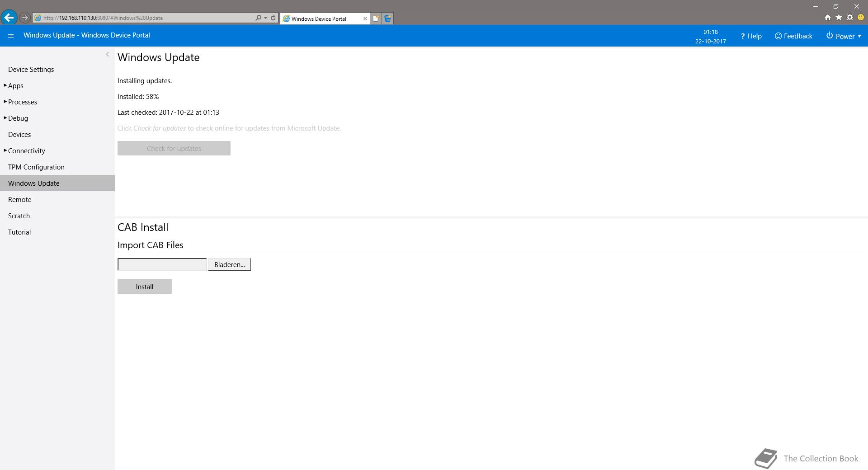Viewport: 868px width, 470px height.
Task: Collapse the sidebar with the chevron
Action: [x=108, y=54]
